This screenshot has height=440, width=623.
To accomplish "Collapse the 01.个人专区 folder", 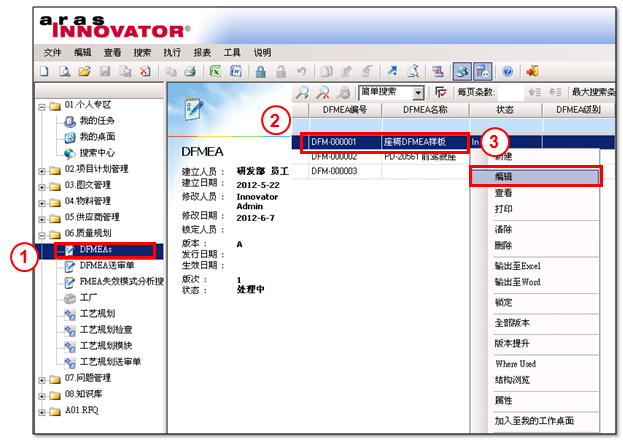I will (x=42, y=107).
